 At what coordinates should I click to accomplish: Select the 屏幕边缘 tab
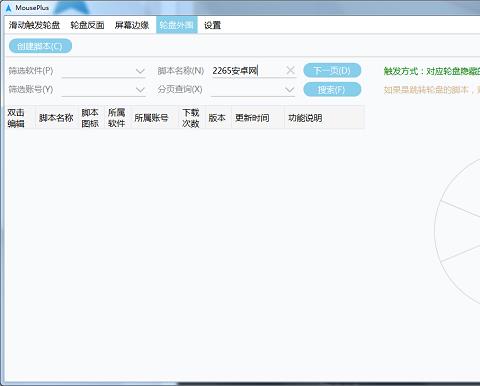132,25
